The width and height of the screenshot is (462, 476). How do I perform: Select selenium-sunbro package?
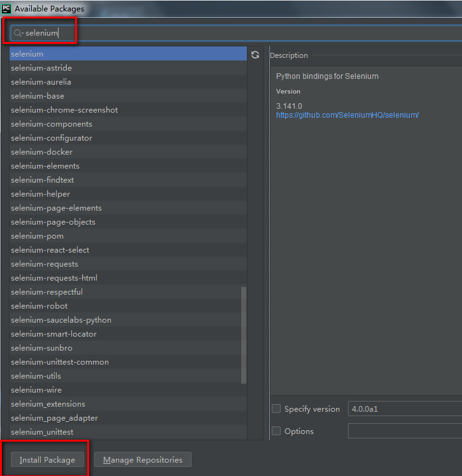point(128,347)
